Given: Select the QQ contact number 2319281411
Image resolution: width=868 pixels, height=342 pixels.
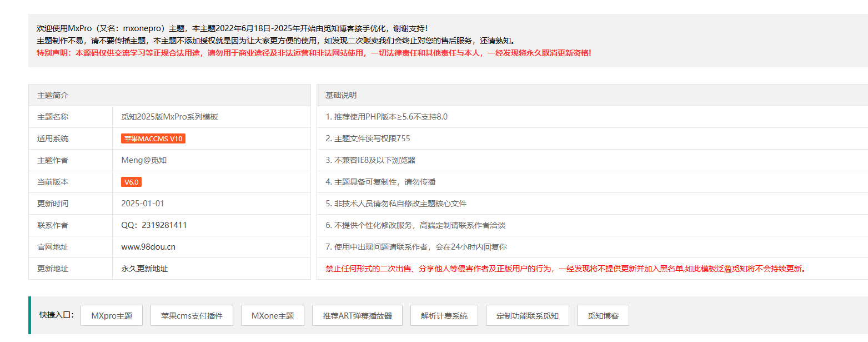Looking at the screenshot, I should coord(155,225).
